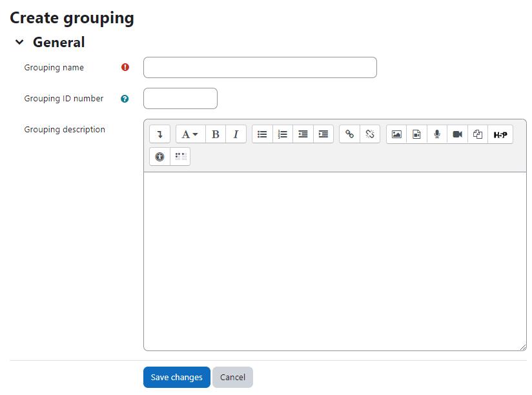Viewport: 532px width, 395px height.
Task: Insert an image into description
Action: pyautogui.click(x=396, y=134)
